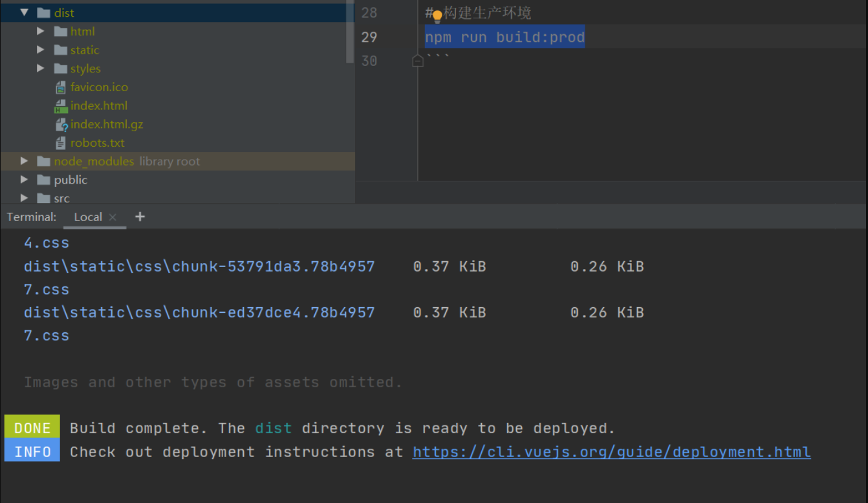
Task: Expand the node_modules library root arrow
Action: tap(25, 161)
